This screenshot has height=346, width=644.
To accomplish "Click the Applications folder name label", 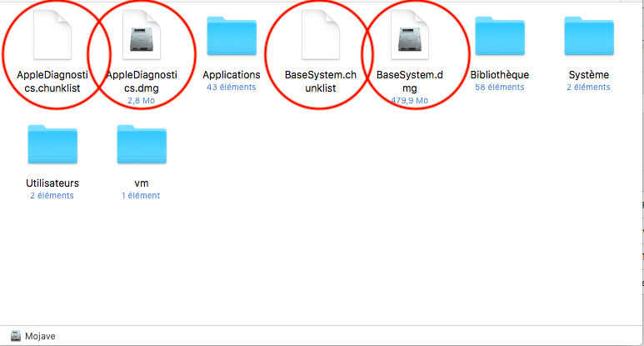I will (x=232, y=75).
